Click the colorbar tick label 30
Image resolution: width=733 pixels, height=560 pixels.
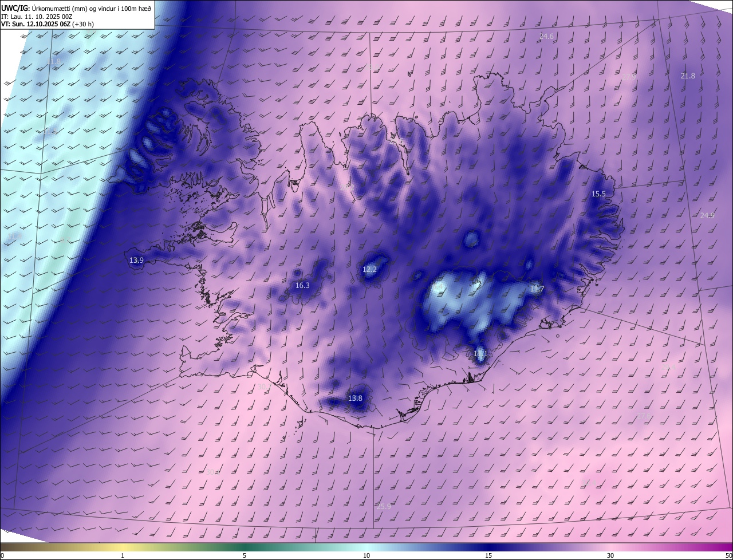(610, 555)
